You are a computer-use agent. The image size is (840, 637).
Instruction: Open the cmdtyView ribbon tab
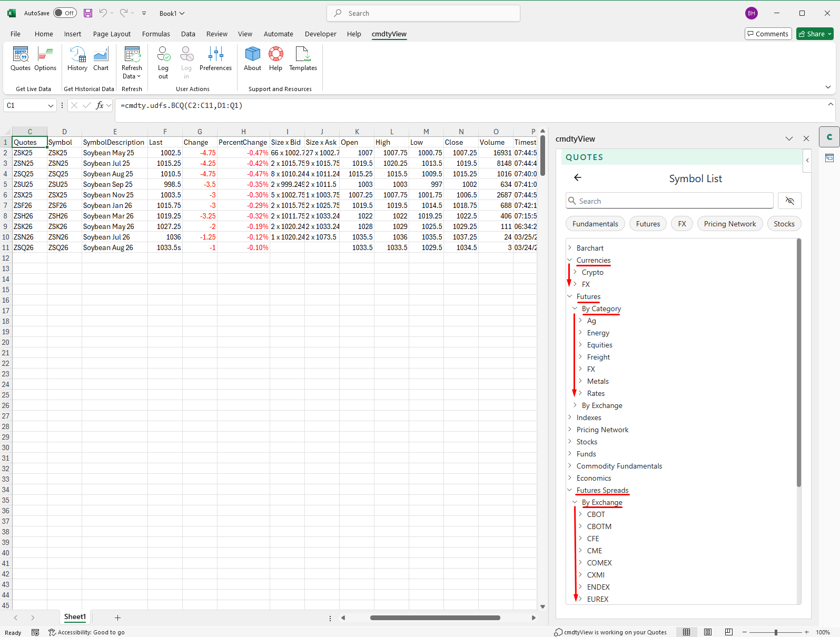[x=389, y=34]
